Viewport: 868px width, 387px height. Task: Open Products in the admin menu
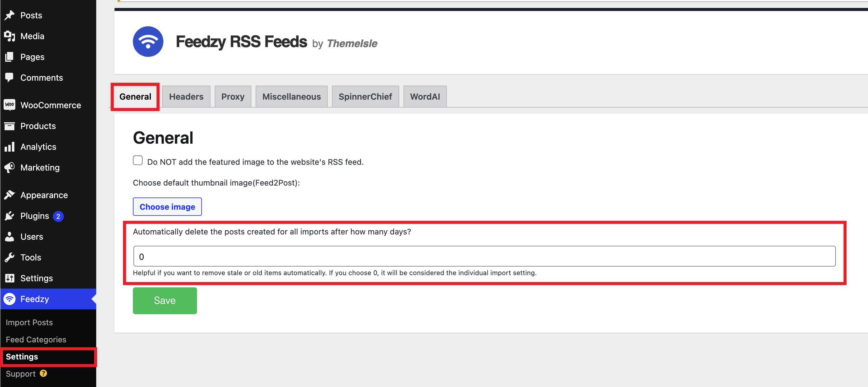38,126
